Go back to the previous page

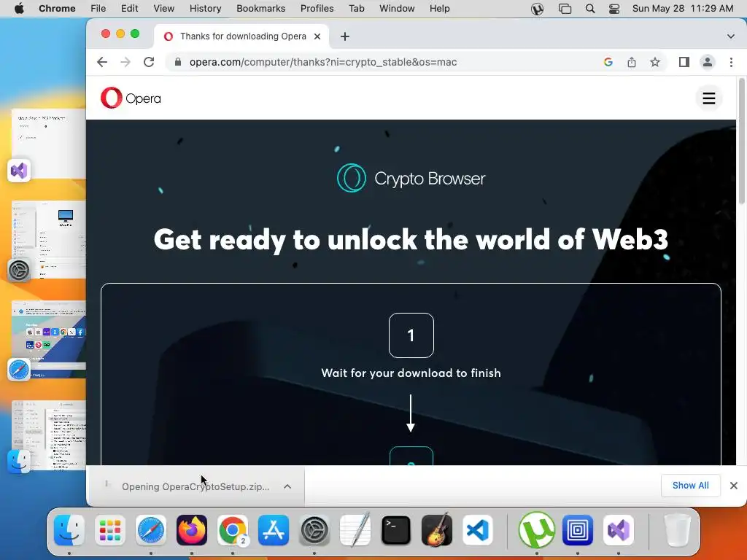(102, 62)
